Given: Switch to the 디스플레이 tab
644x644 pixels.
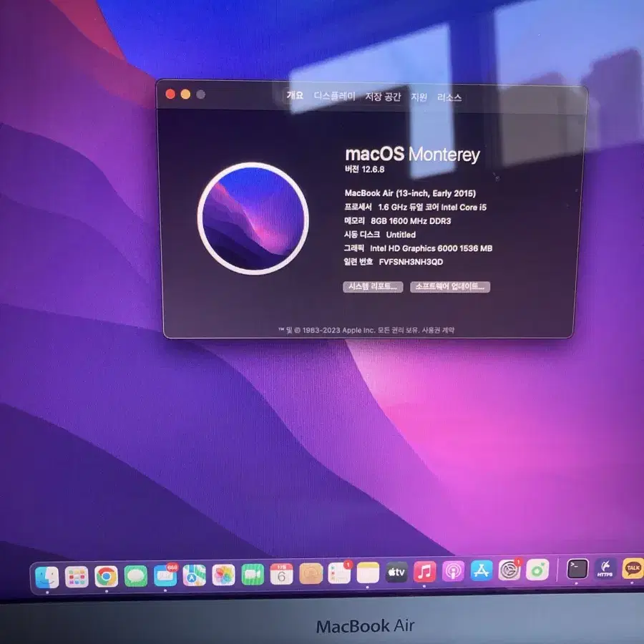Looking at the screenshot, I should 335,96.
